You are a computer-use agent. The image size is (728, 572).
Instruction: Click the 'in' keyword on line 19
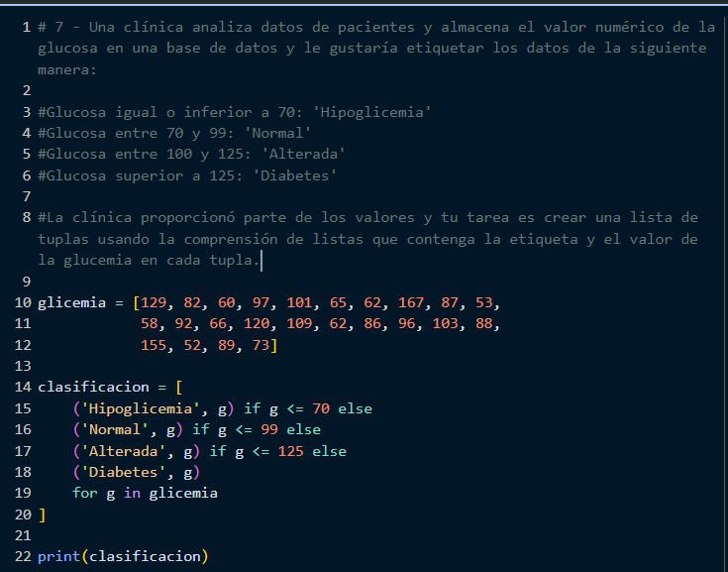pyautogui.click(x=132, y=493)
